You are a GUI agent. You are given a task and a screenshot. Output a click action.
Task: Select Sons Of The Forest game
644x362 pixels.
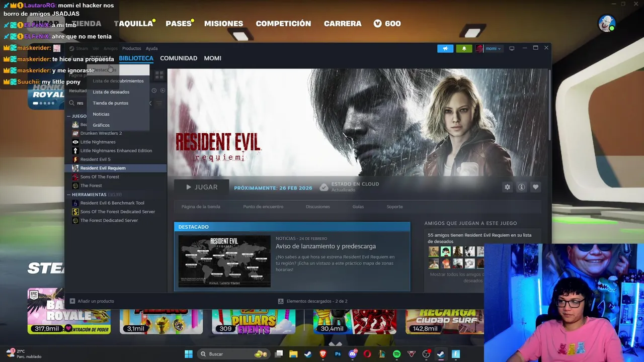(x=100, y=177)
